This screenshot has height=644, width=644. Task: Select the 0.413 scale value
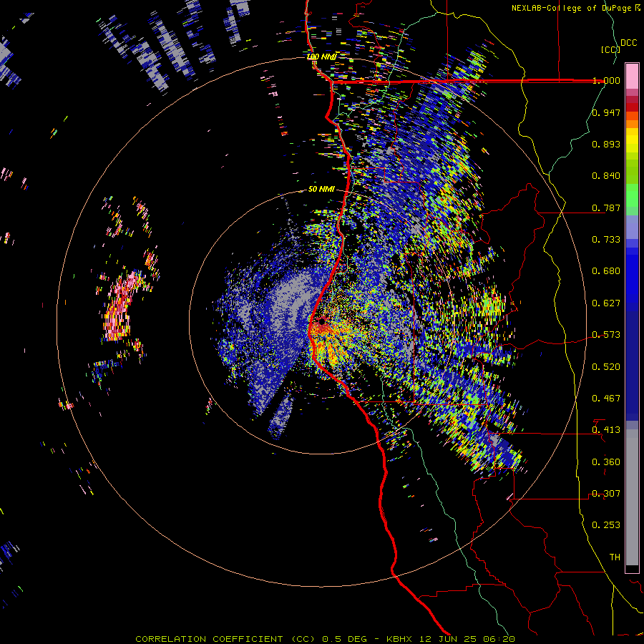click(606, 430)
